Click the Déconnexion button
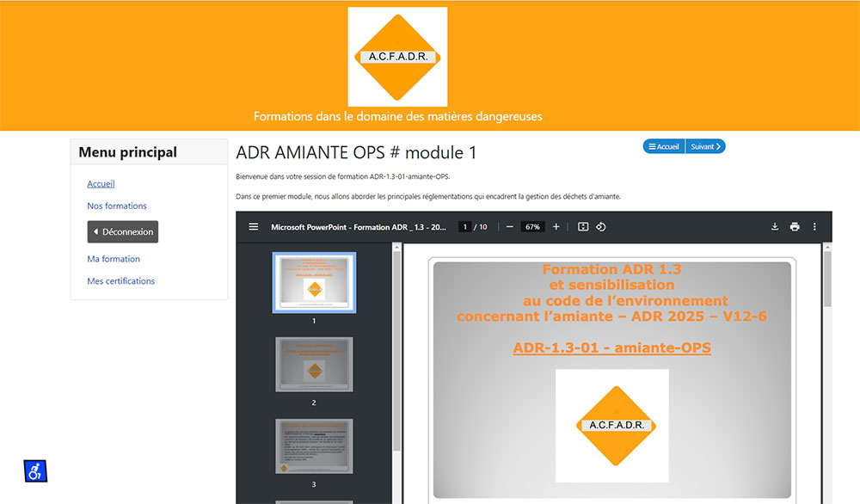 (123, 231)
